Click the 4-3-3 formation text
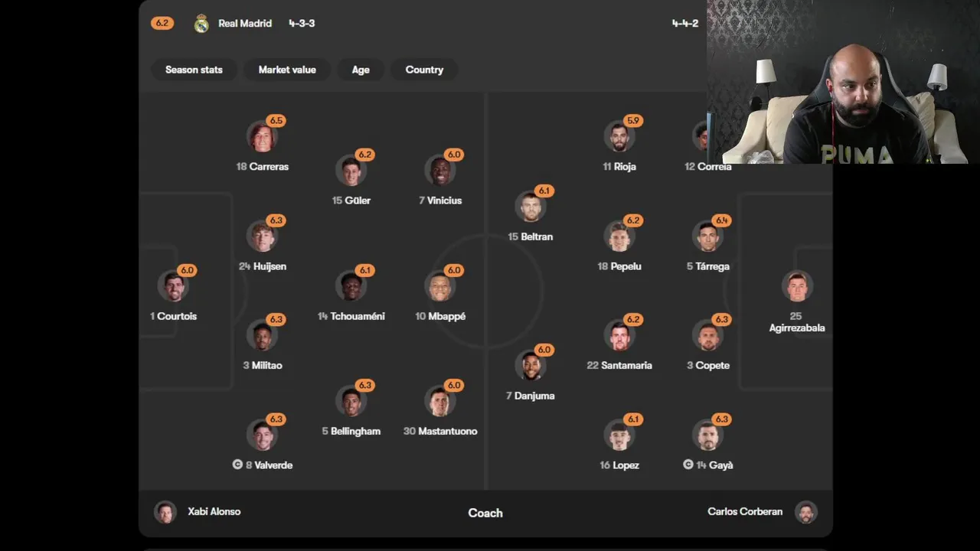The height and width of the screenshot is (551, 980). (x=302, y=24)
